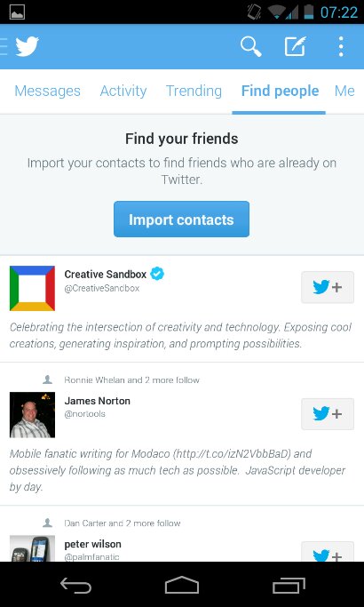Tap the Android home navigation icon
This screenshot has width=364, height=607.
coord(182,585)
